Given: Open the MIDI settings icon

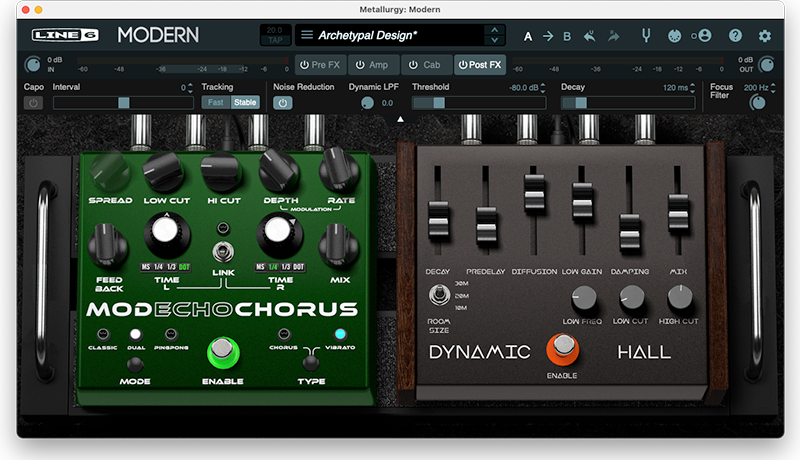Looking at the screenshot, I should 674,36.
